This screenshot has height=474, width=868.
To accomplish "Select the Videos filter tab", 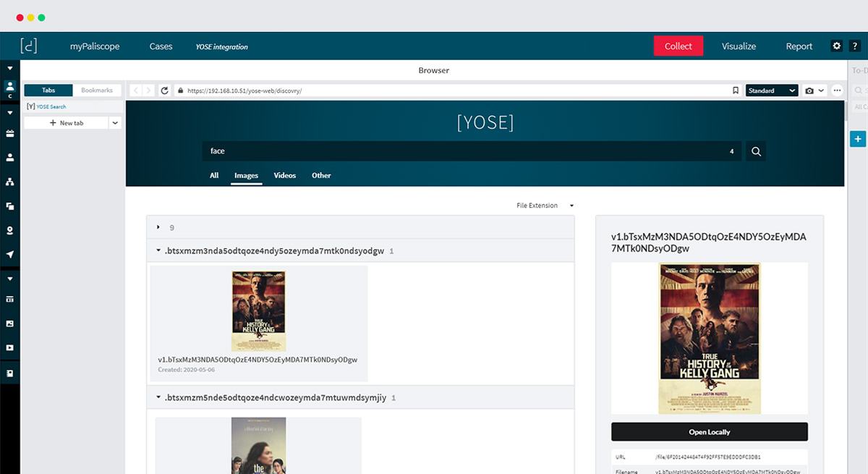I will pos(284,175).
